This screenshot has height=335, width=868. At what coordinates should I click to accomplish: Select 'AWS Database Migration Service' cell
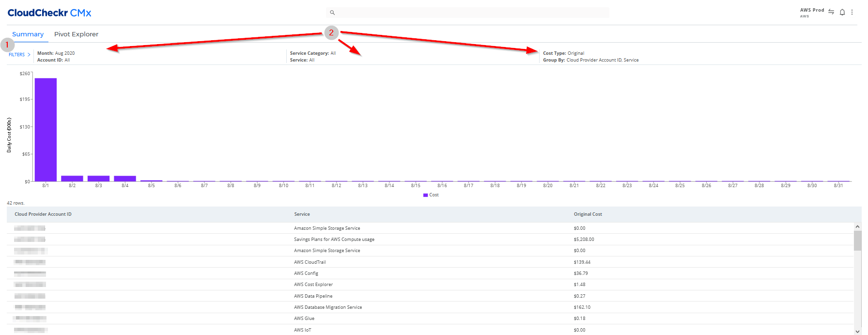pos(328,307)
